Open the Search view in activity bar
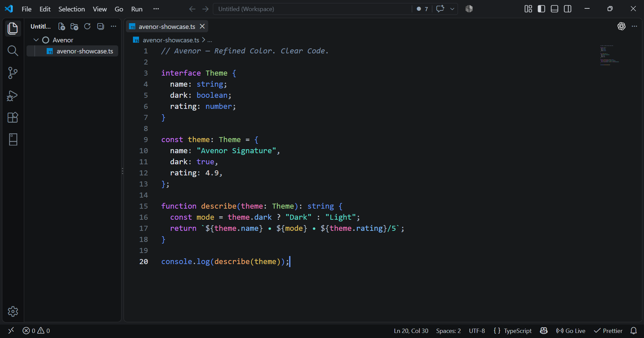 13,51
